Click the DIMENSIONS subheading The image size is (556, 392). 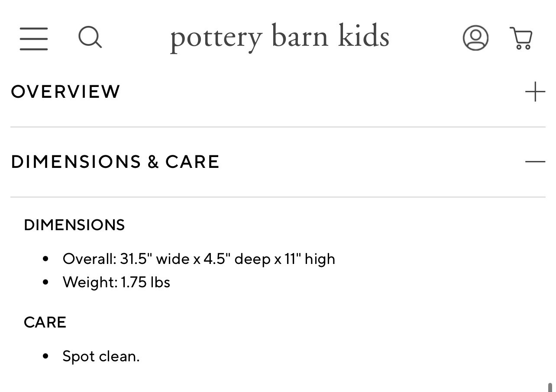(74, 225)
